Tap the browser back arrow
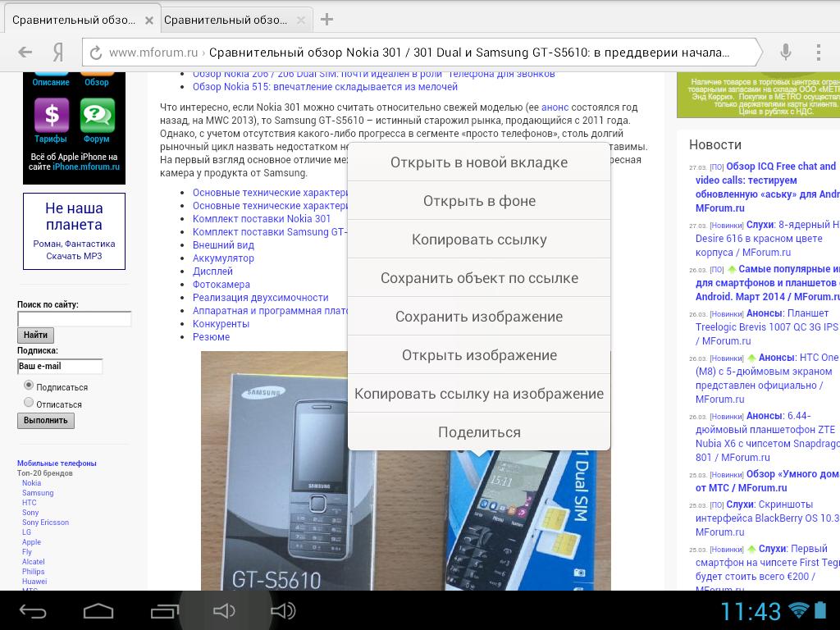Image resolution: width=840 pixels, height=630 pixels. [25, 52]
